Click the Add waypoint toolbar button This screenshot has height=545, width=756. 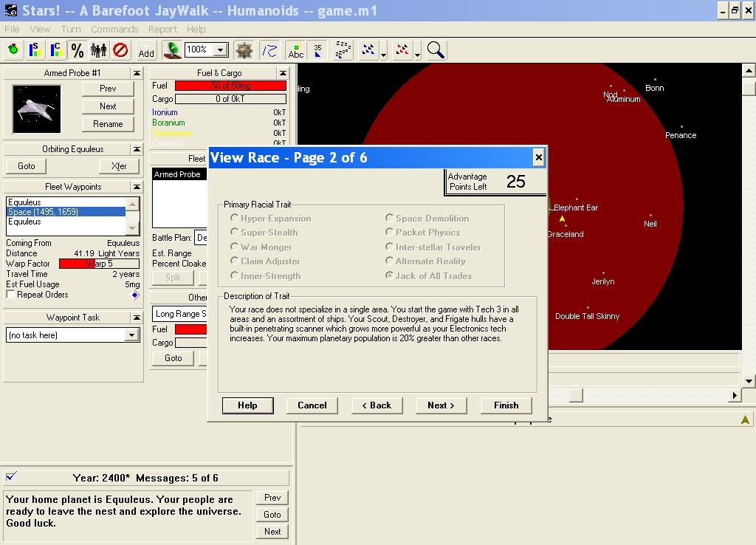(146, 50)
